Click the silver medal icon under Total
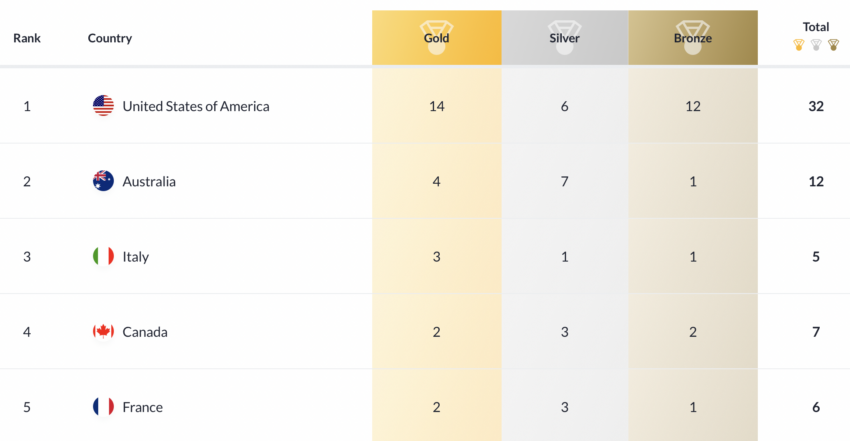Viewport: 850px width, 441px height. click(x=816, y=45)
